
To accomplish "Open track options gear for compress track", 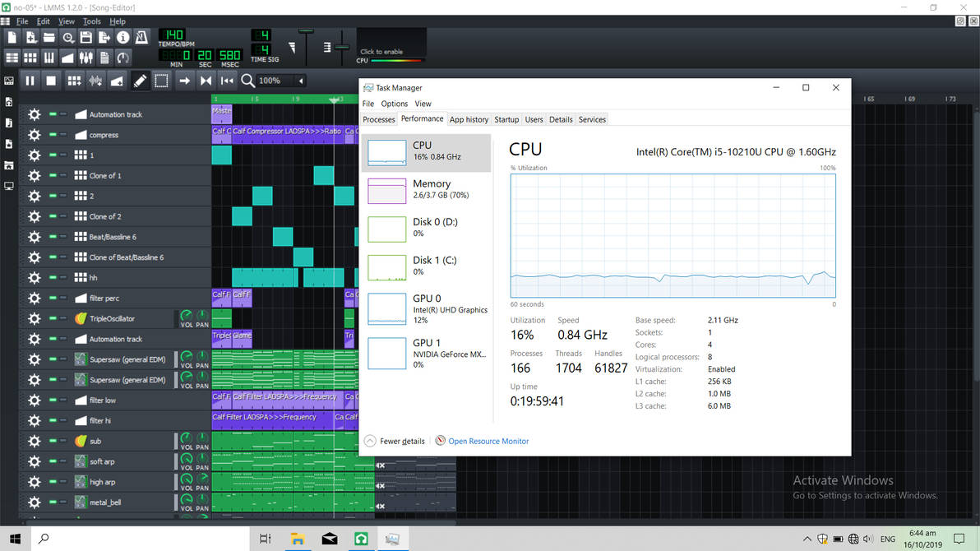I will (35, 135).
